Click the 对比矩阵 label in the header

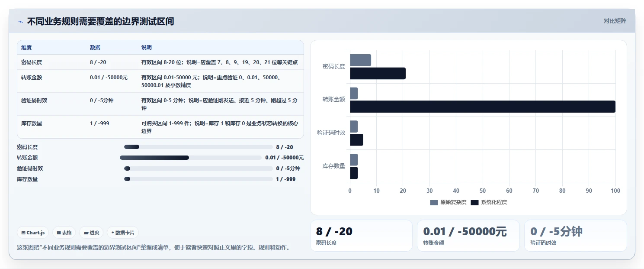(615, 21)
